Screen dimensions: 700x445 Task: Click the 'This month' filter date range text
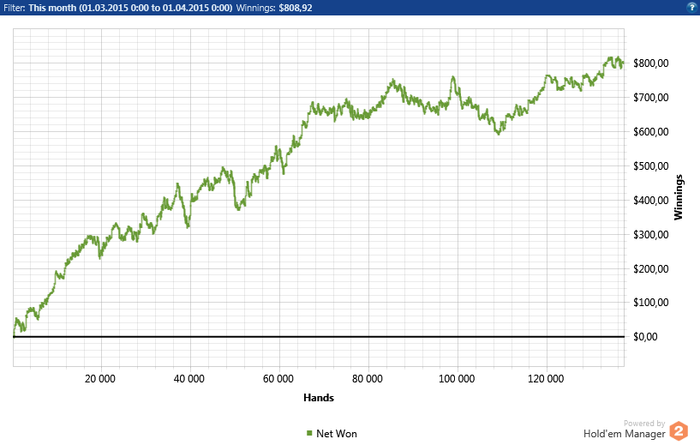130,8
